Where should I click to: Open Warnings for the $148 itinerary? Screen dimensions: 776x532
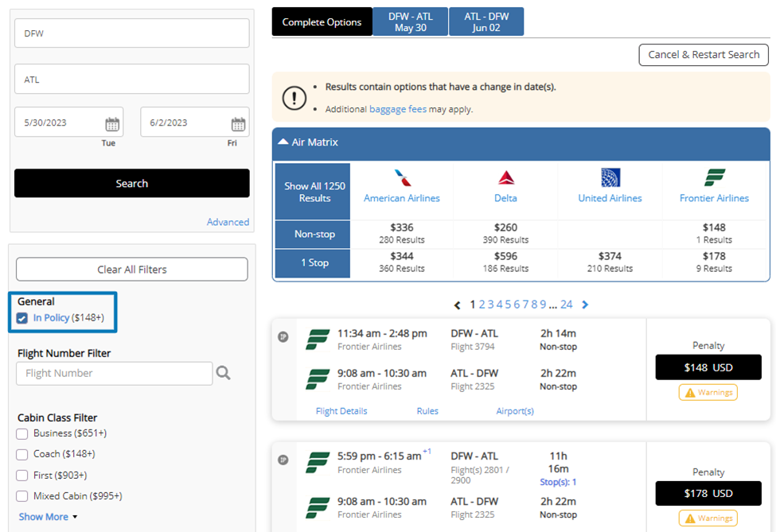click(708, 393)
